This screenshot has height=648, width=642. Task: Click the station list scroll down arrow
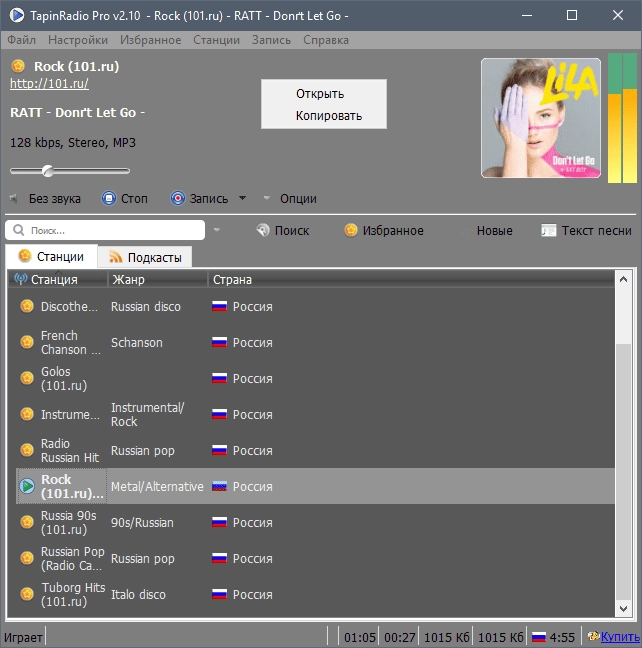(623, 608)
